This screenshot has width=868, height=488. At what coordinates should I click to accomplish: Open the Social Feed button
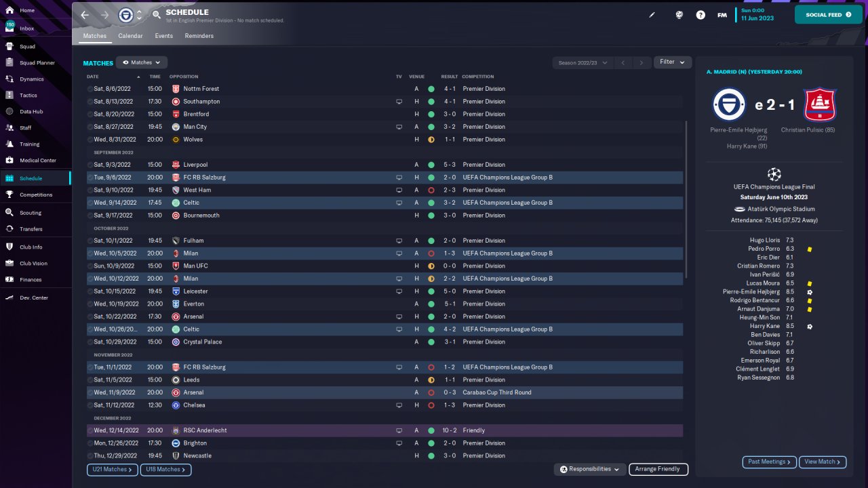829,14
